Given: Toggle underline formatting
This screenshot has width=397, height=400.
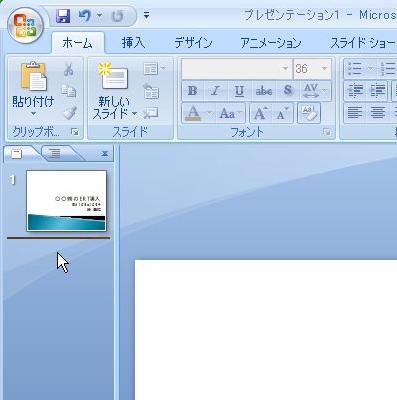Looking at the screenshot, I should 239,91.
